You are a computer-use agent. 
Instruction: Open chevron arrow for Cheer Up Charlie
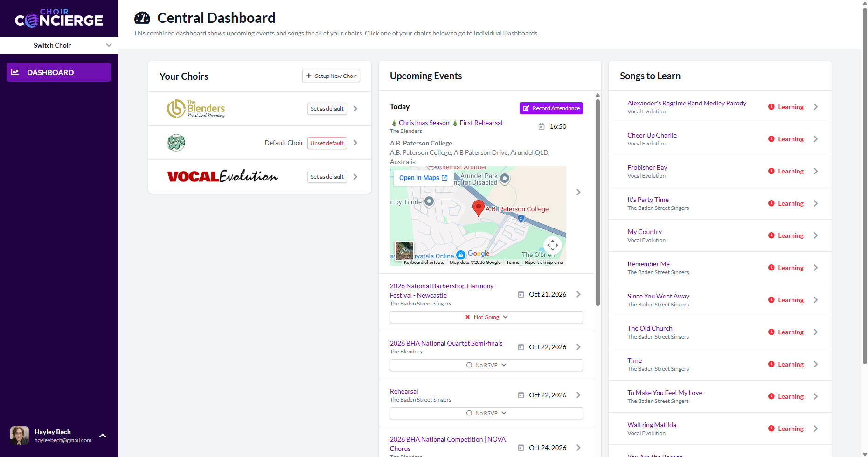(816, 139)
